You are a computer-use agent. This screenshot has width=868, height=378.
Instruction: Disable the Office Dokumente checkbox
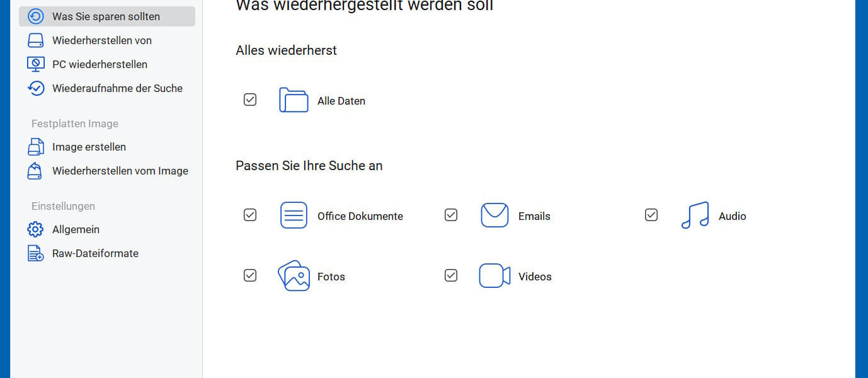[x=250, y=215]
